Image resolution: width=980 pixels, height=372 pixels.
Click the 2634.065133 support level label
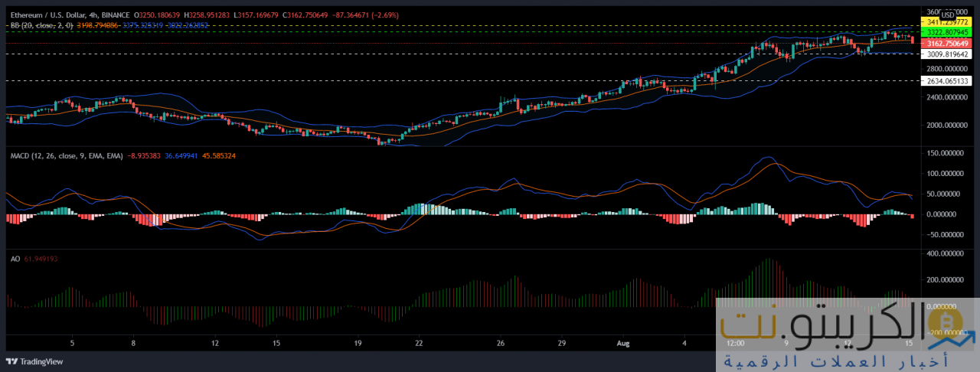point(948,80)
